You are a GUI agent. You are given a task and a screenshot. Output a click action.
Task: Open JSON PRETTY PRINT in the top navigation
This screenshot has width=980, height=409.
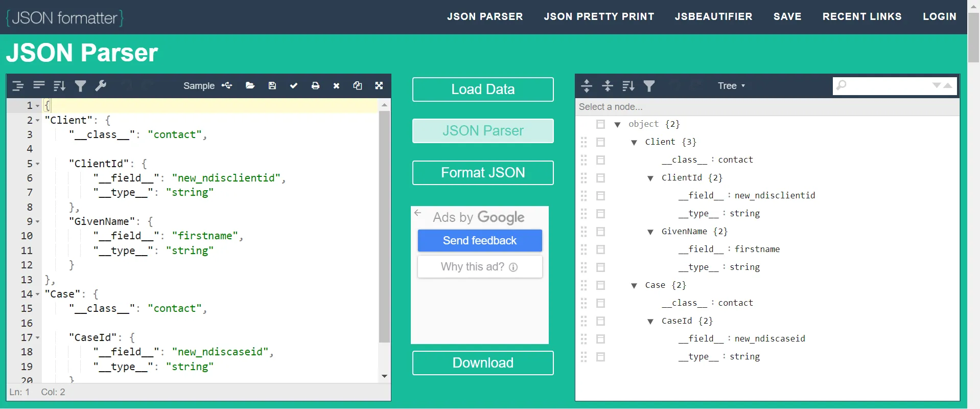pyautogui.click(x=599, y=16)
